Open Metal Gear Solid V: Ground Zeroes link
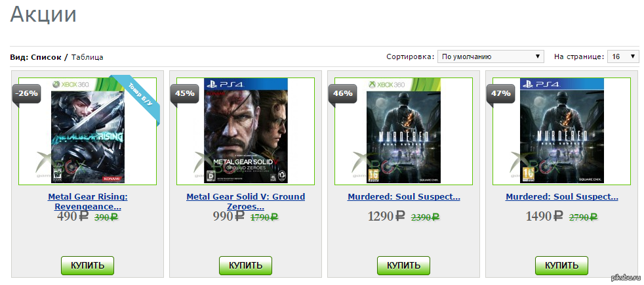The height and width of the screenshot is (285, 644). (246, 202)
